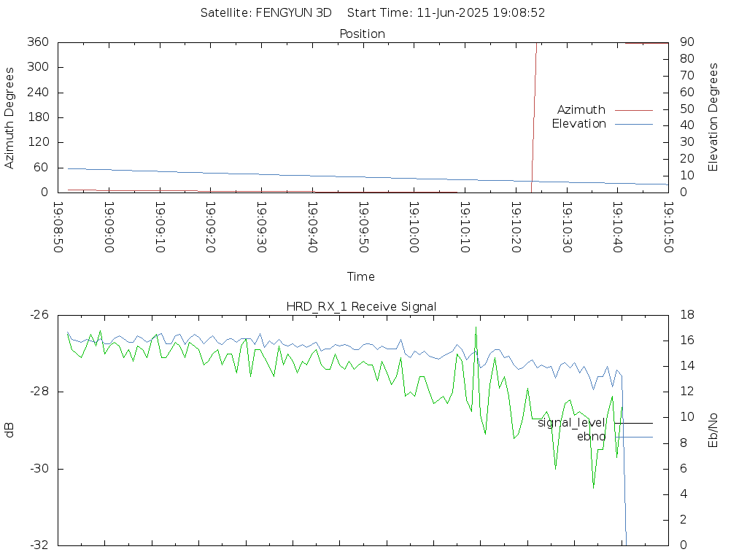Viewport: 747px width, 560px height.
Task: Click the 'Satellite: FENGYUN 3D' title text
Action: (x=266, y=13)
